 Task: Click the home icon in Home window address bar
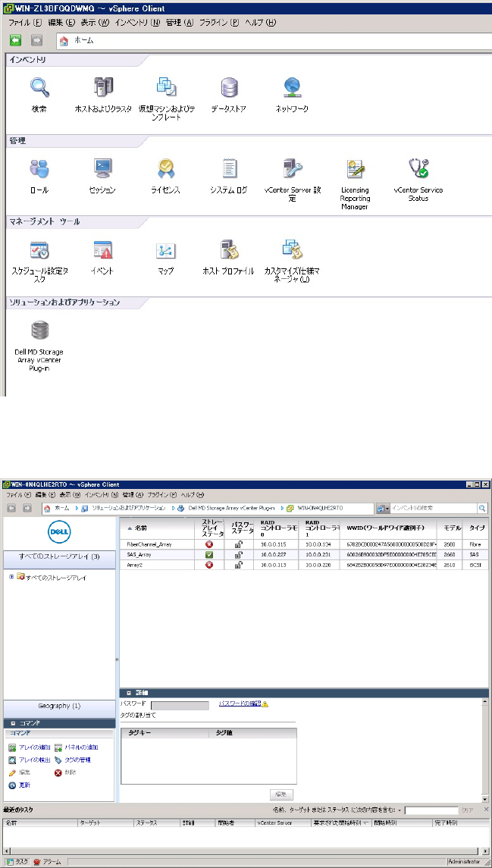(x=64, y=41)
